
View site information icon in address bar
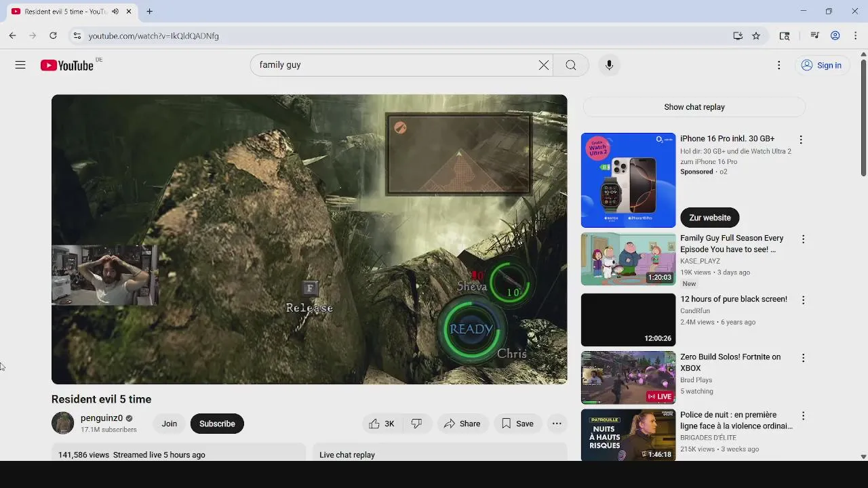tap(77, 36)
